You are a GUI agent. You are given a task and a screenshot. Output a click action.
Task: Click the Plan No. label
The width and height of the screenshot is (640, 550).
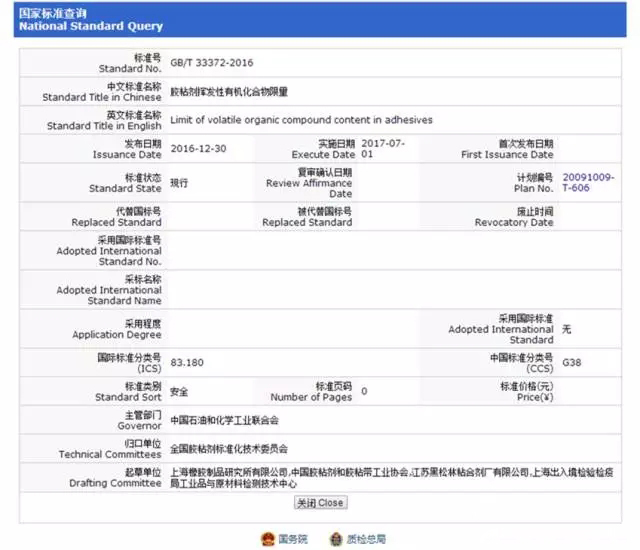[x=534, y=183]
